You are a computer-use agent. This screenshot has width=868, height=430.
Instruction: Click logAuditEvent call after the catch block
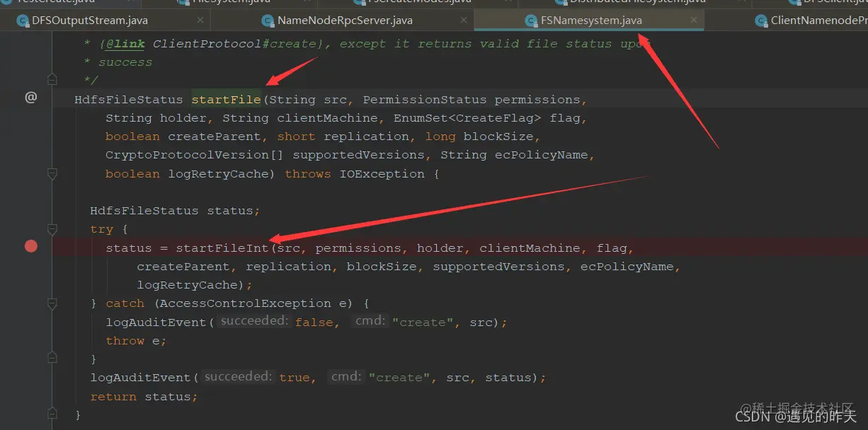click(140, 378)
